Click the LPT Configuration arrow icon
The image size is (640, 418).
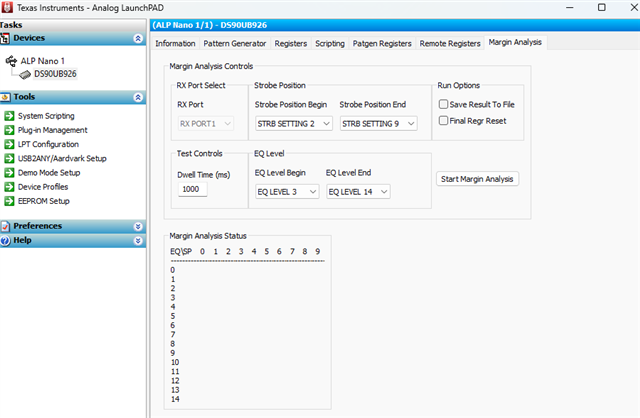pos(9,145)
